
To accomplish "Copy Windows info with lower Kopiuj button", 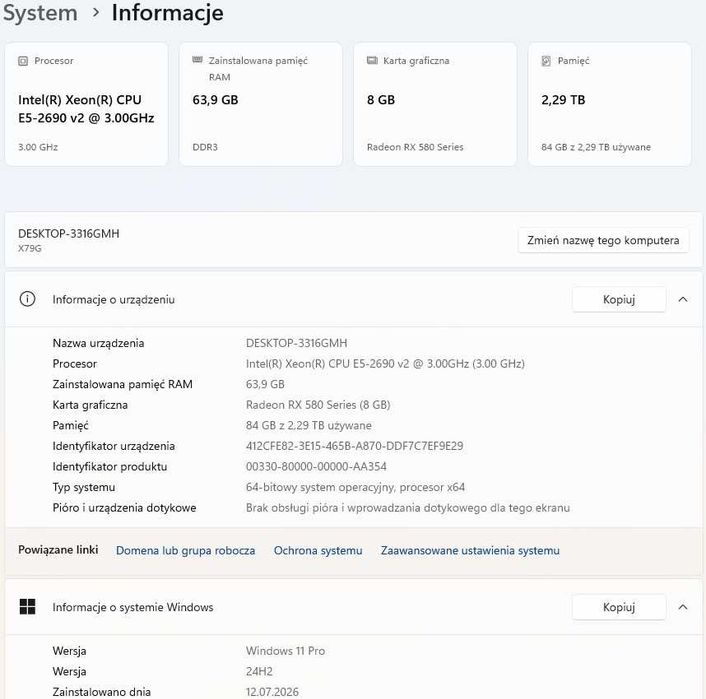I will [x=619, y=607].
